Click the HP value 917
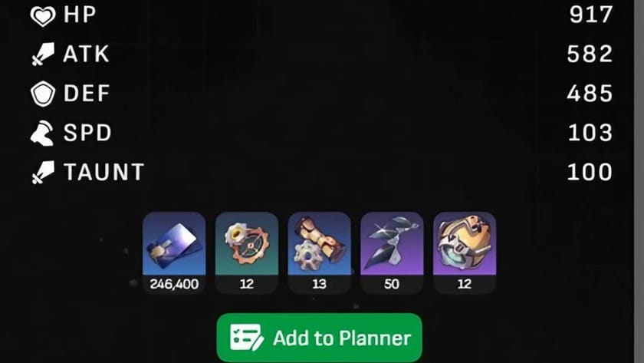The height and width of the screenshot is (363, 644). click(590, 15)
